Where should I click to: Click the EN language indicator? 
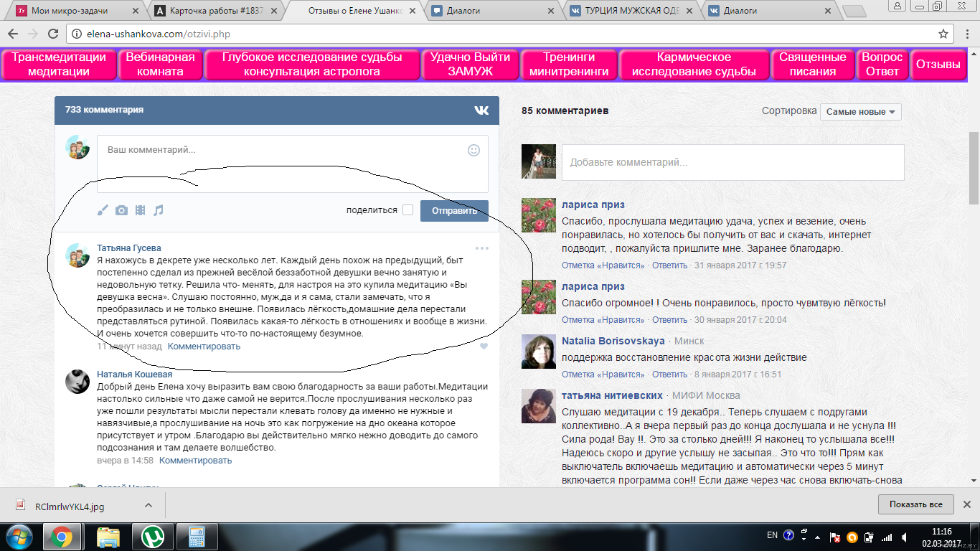[x=772, y=535]
